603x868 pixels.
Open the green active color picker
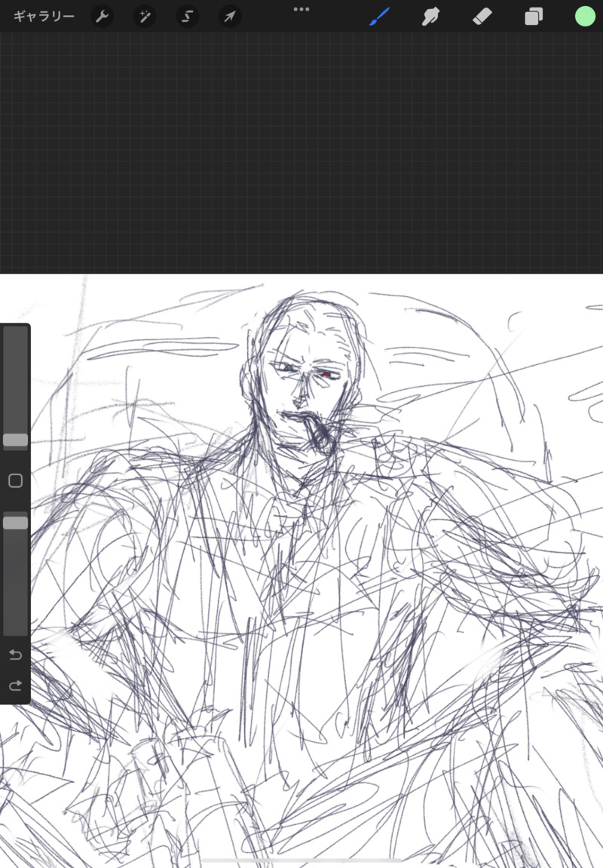click(x=585, y=17)
